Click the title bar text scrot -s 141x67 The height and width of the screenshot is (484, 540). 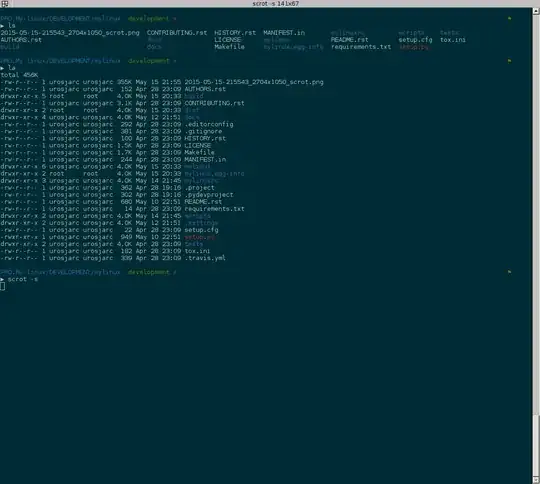point(276,3)
